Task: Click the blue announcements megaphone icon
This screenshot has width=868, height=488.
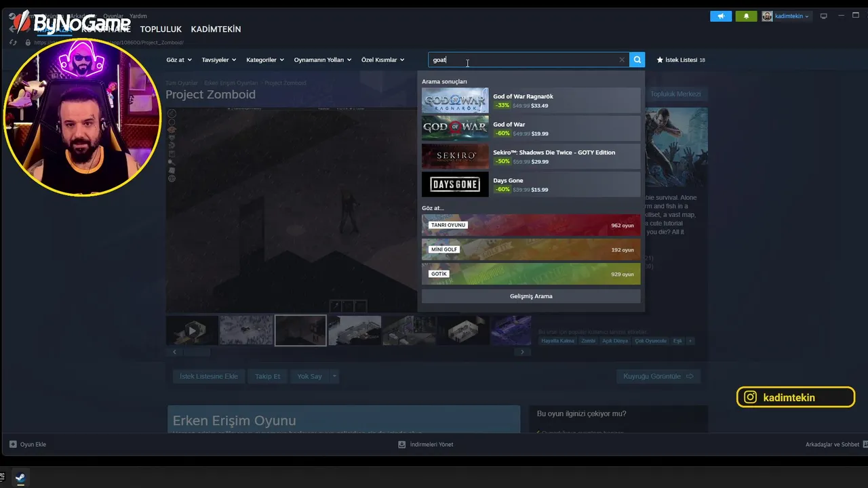Action: point(721,16)
